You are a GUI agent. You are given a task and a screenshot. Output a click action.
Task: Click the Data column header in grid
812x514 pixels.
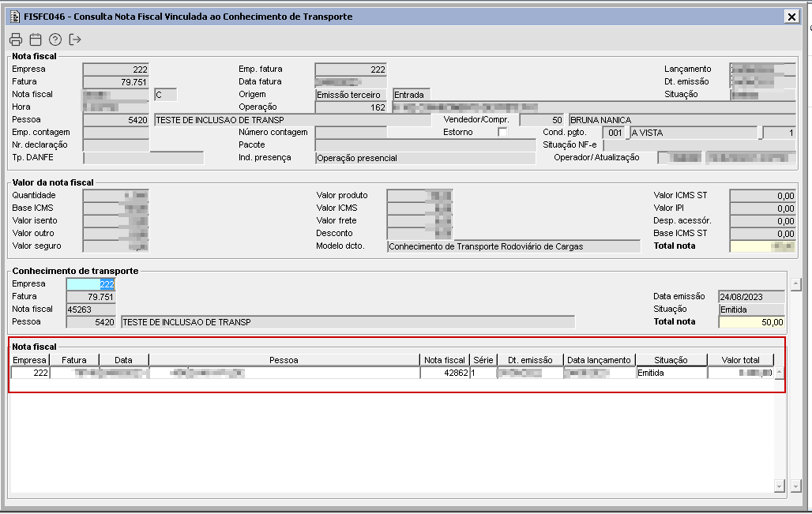[x=123, y=360]
